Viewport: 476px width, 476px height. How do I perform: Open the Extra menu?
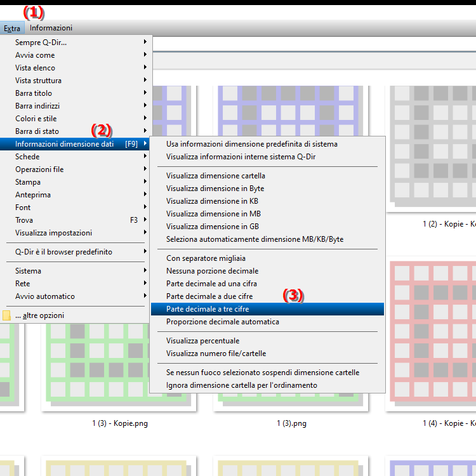[x=12, y=28]
